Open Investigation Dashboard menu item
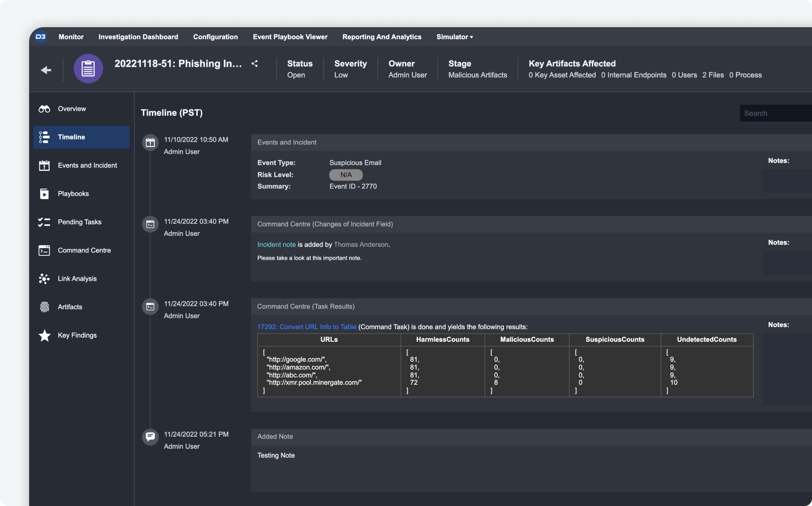This screenshot has width=812, height=506. (138, 37)
